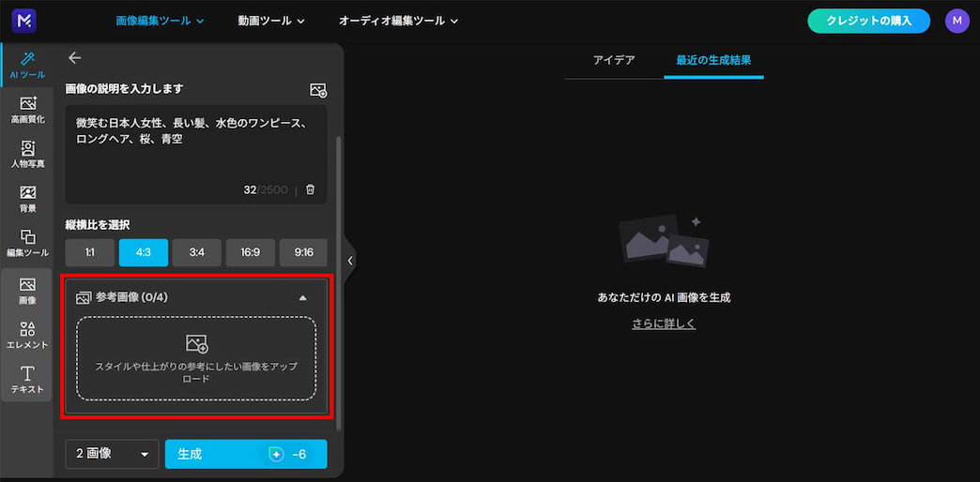Open the 人物写真 sidebar tool
980x482 pixels.
tap(27, 156)
